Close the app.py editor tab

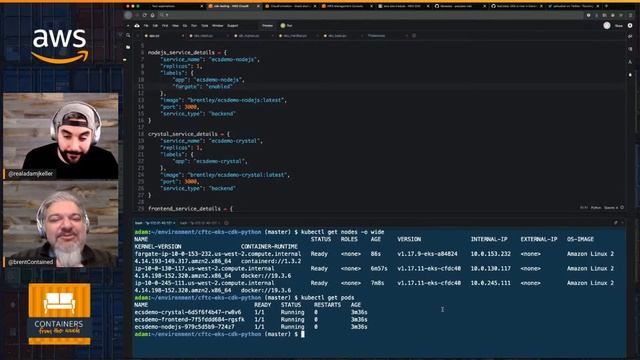(x=182, y=36)
